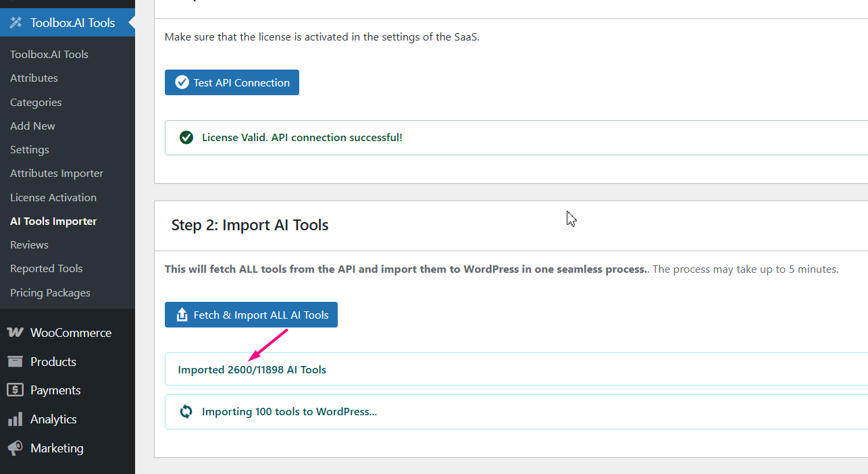Viewport: 868px width, 474px height.
Task: Open Attributes Importer page
Action: 57,174
